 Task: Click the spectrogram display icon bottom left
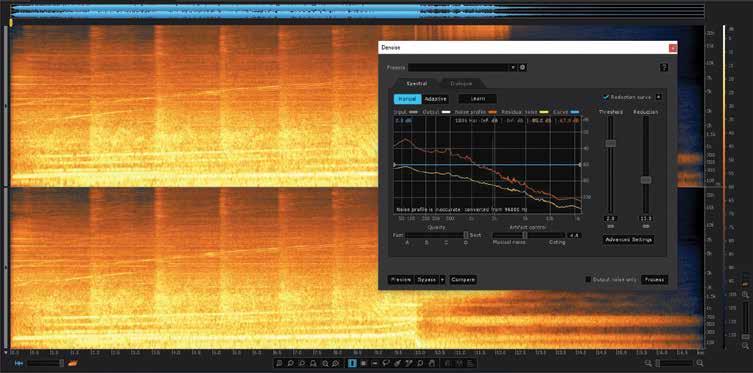click(73, 363)
